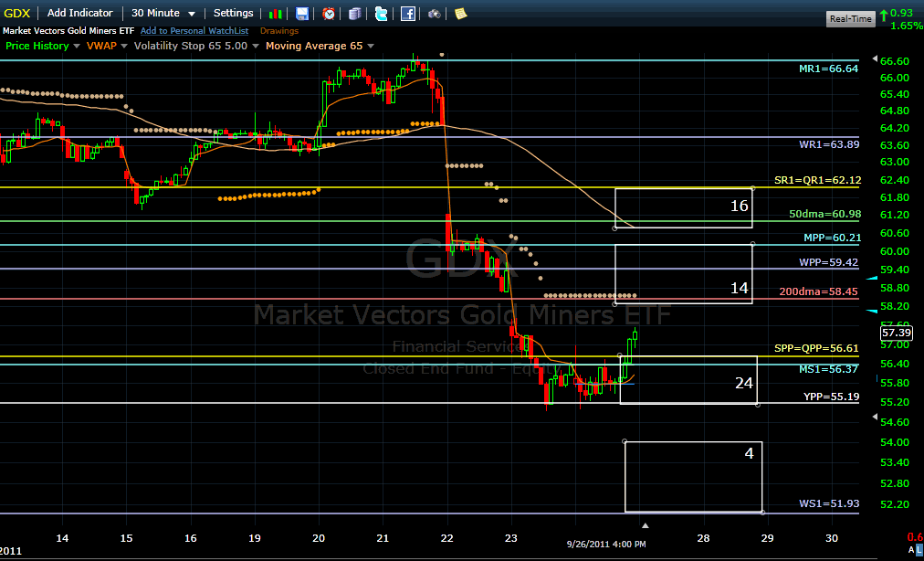This screenshot has height=561, width=924.
Task: Click Add to Personal WatchList link
Action: pos(194,31)
